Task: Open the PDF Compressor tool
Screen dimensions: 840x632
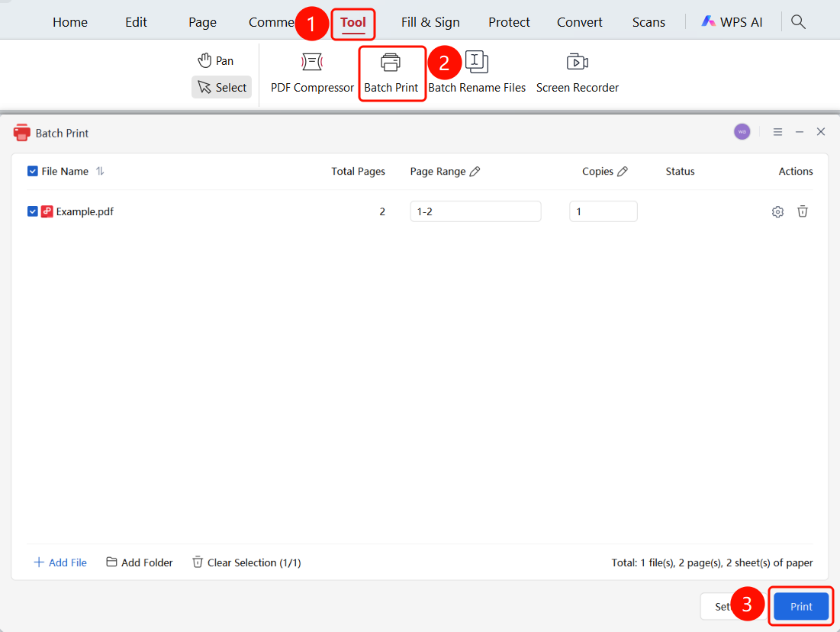Action: 312,73
